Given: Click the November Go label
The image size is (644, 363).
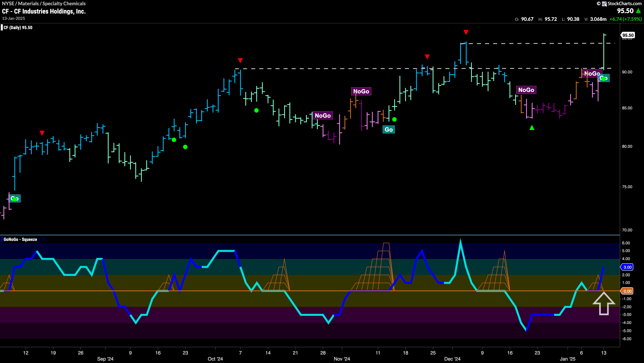Looking at the screenshot, I should (x=389, y=129).
